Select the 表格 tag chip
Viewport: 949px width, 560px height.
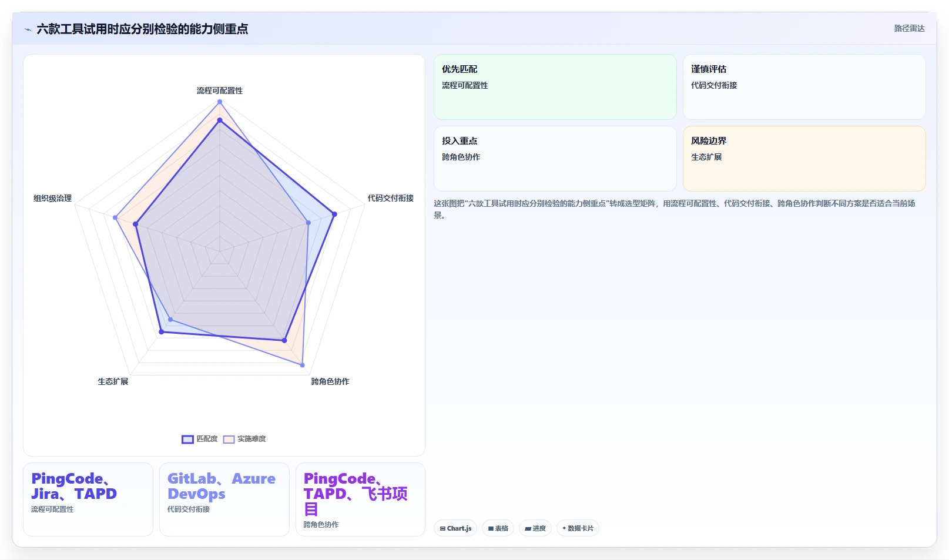(x=498, y=528)
